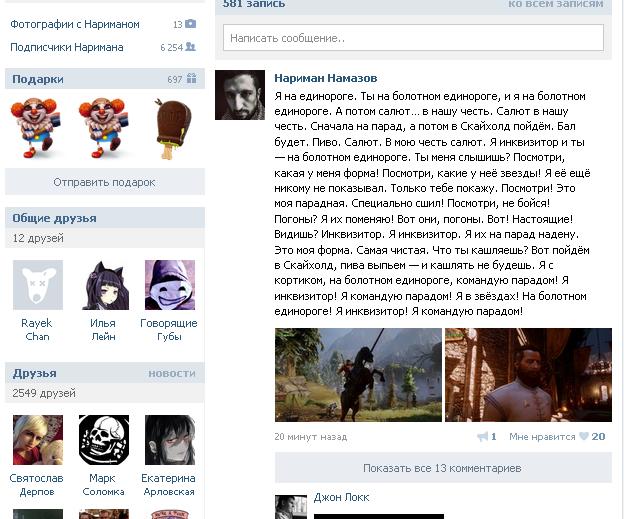
Task: Open post author's avatar photo
Action: tap(240, 95)
